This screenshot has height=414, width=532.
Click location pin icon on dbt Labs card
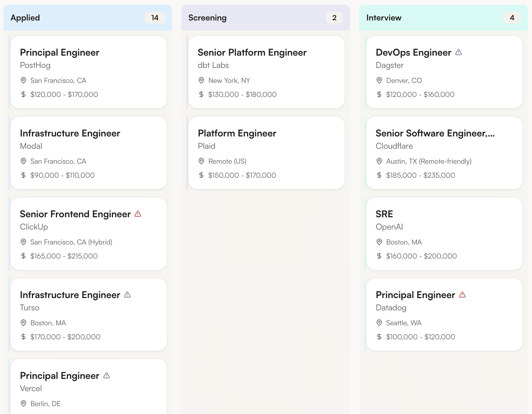[201, 80]
